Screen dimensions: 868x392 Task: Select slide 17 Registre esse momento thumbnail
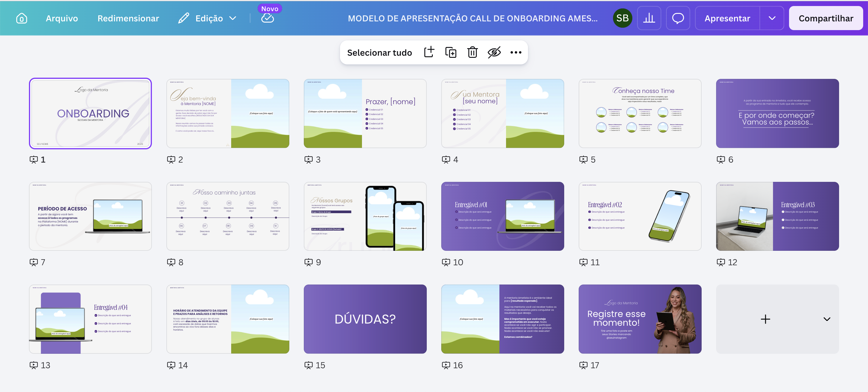(640, 319)
